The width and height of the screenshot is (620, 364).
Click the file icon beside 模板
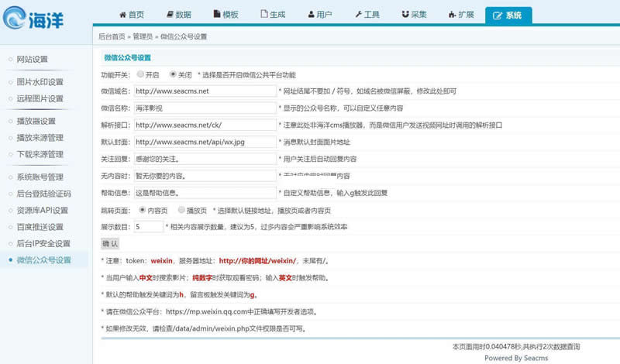[x=217, y=14]
